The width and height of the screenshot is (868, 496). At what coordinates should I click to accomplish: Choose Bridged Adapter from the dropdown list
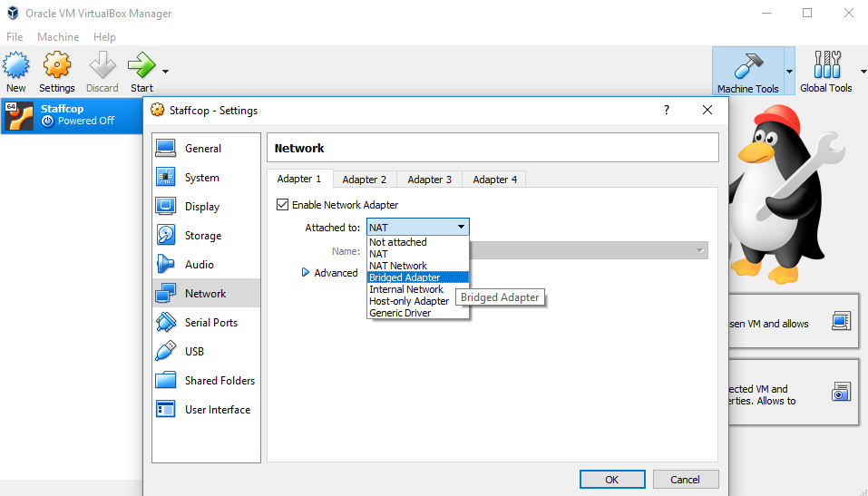tap(418, 277)
